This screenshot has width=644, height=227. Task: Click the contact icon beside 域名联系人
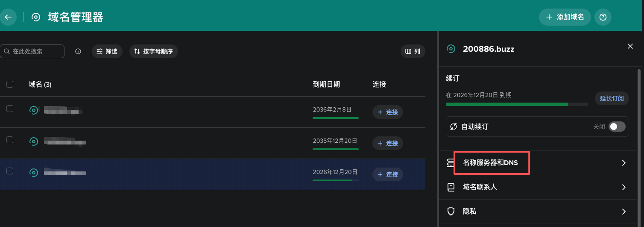pyautogui.click(x=451, y=187)
